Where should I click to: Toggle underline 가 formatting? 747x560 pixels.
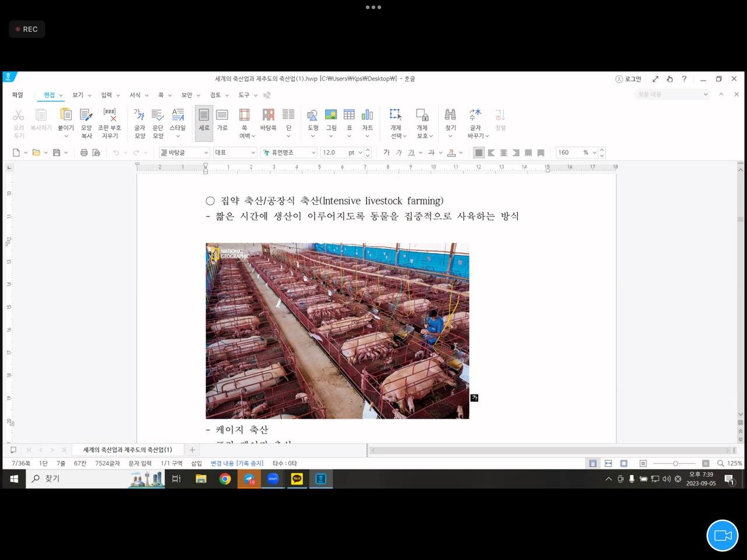411,153
